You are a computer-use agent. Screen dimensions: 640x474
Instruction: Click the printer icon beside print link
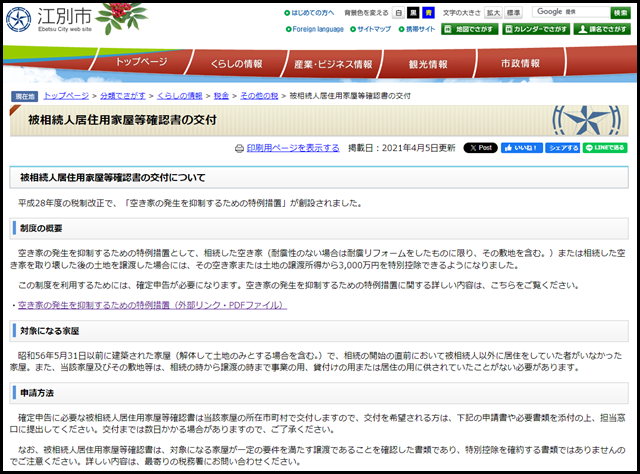pyautogui.click(x=239, y=149)
